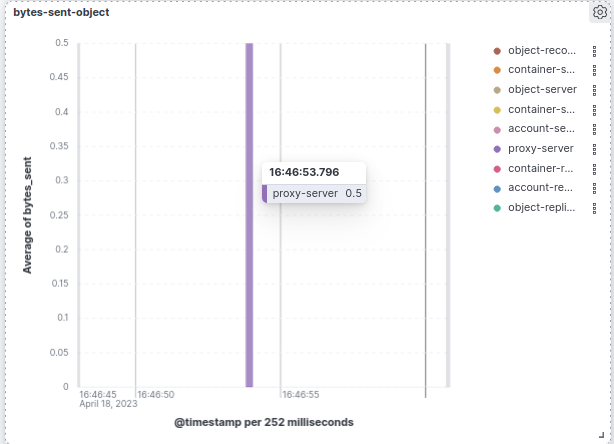This screenshot has height=444, width=614.
Task: Select the container-r legend label
Action: click(541, 168)
